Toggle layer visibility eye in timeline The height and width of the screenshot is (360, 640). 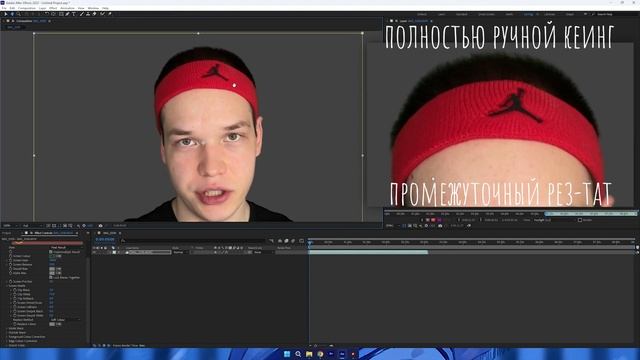(94, 252)
